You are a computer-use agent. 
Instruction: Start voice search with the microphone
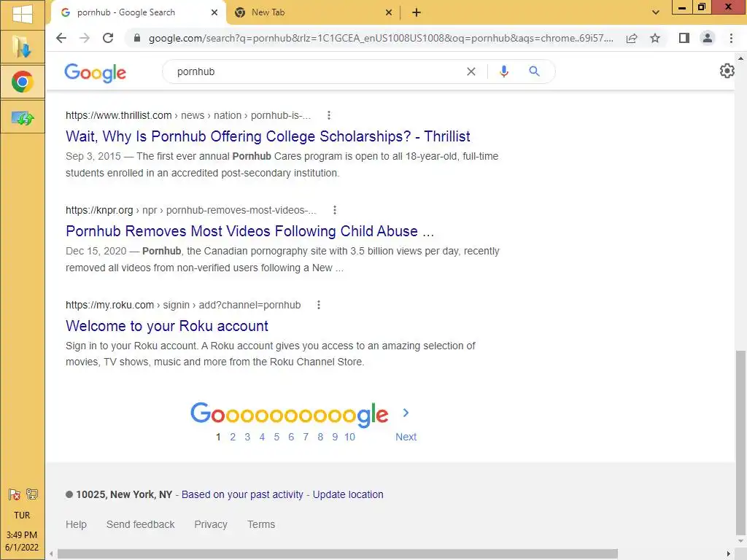(x=504, y=71)
